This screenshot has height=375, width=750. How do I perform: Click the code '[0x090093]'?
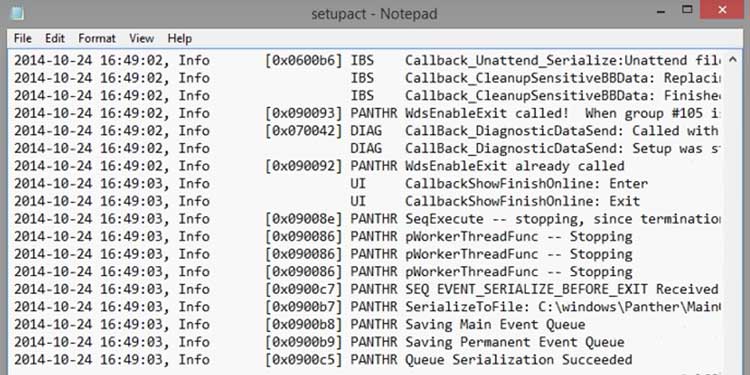pos(304,113)
